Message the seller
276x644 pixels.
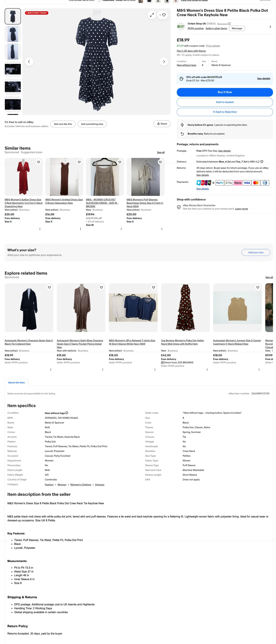click(237, 28)
